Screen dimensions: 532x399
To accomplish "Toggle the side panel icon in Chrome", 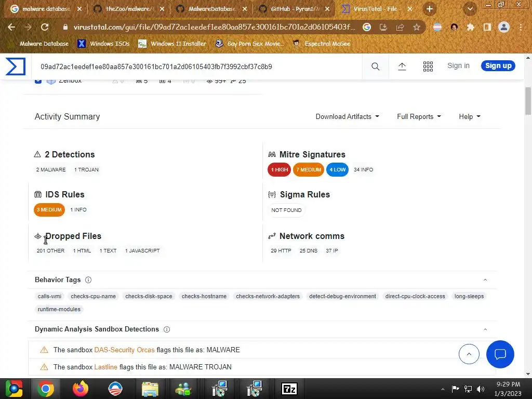I will pyautogui.click(x=487, y=27).
